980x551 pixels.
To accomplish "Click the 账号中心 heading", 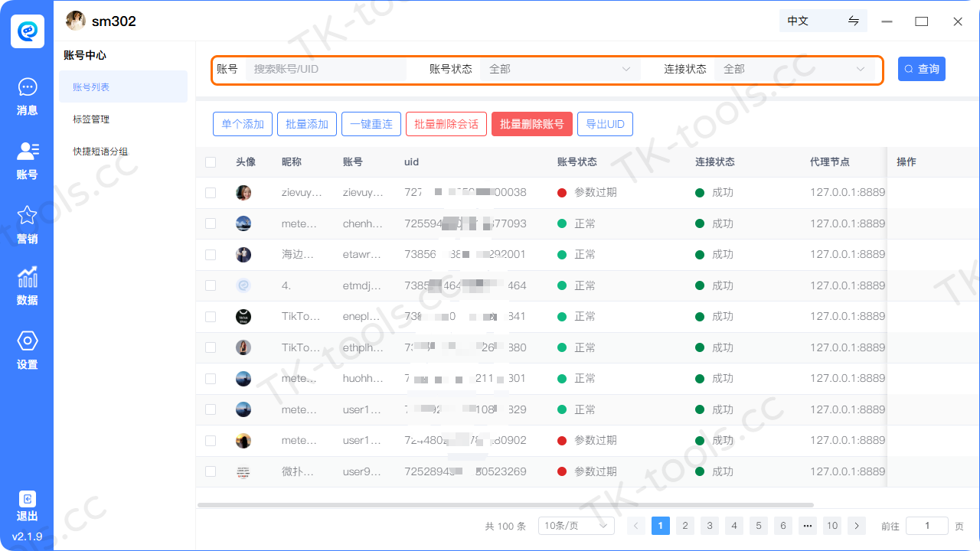I will tap(85, 56).
